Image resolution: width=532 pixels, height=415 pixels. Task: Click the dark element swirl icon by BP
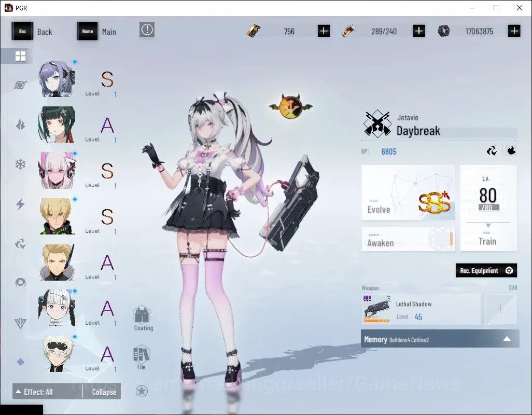click(x=492, y=150)
